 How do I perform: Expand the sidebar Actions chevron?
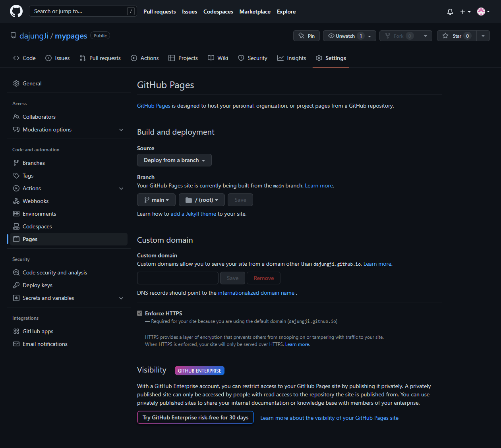pyautogui.click(x=121, y=188)
